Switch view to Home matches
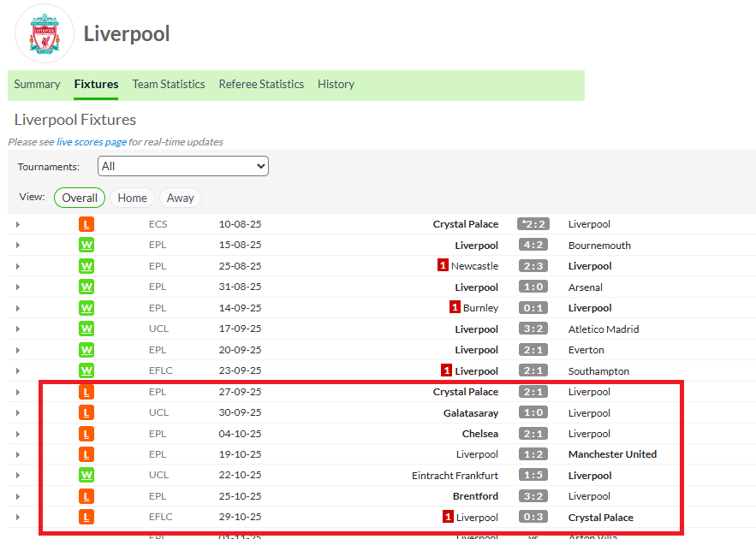Image resolution: width=756 pixels, height=539 pixels. (x=132, y=198)
